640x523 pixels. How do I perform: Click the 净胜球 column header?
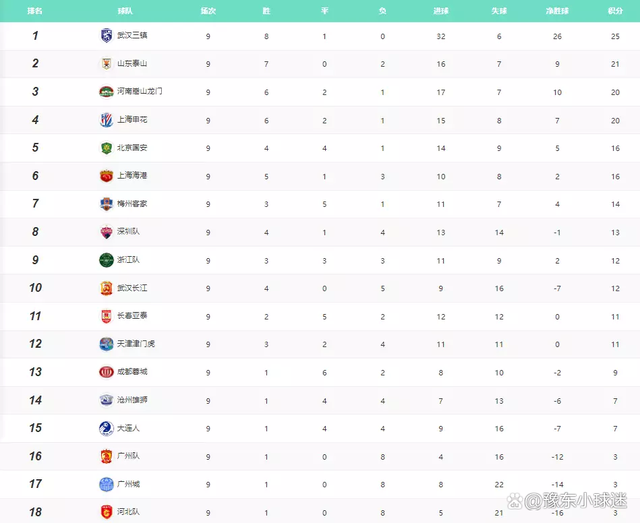[x=557, y=11]
